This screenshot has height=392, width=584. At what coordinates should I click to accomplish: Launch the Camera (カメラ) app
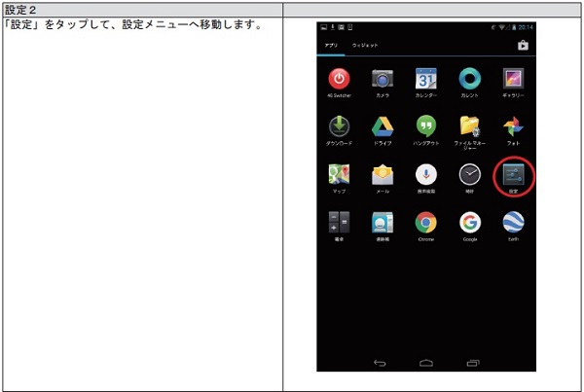383,79
